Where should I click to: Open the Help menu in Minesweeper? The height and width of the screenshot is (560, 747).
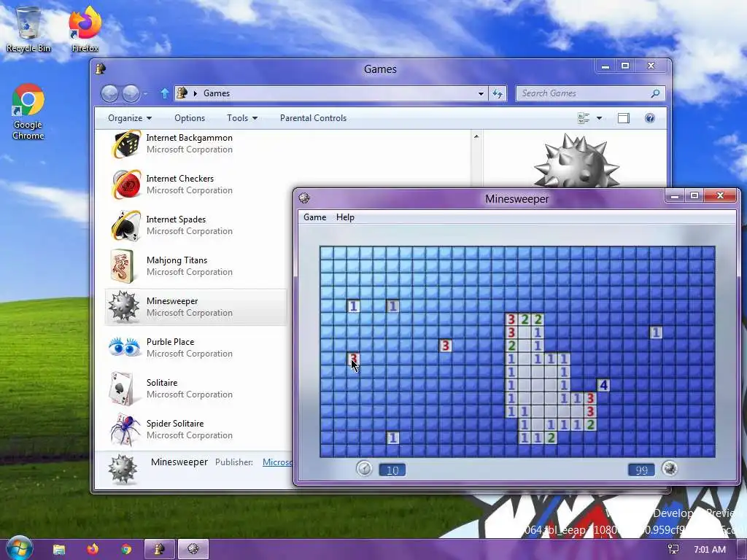click(x=345, y=217)
